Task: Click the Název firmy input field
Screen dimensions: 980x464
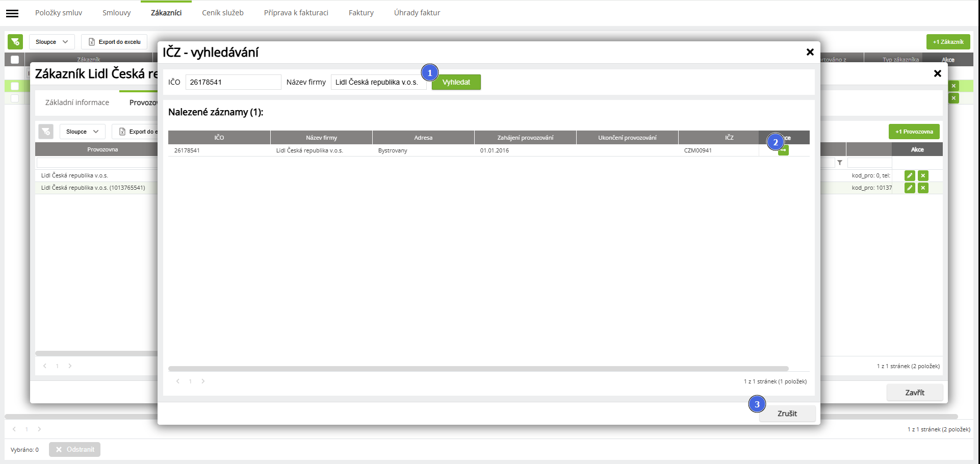Action: (x=379, y=82)
